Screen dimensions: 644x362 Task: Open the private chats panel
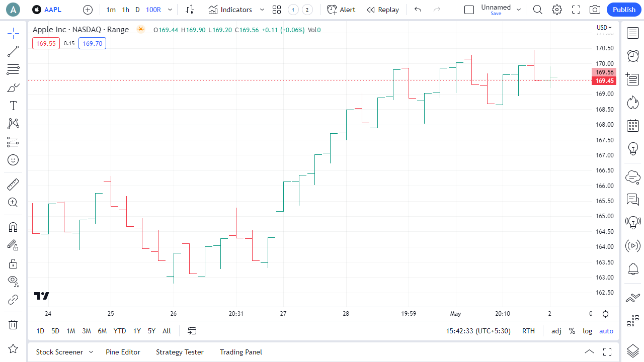click(x=632, y=200)
